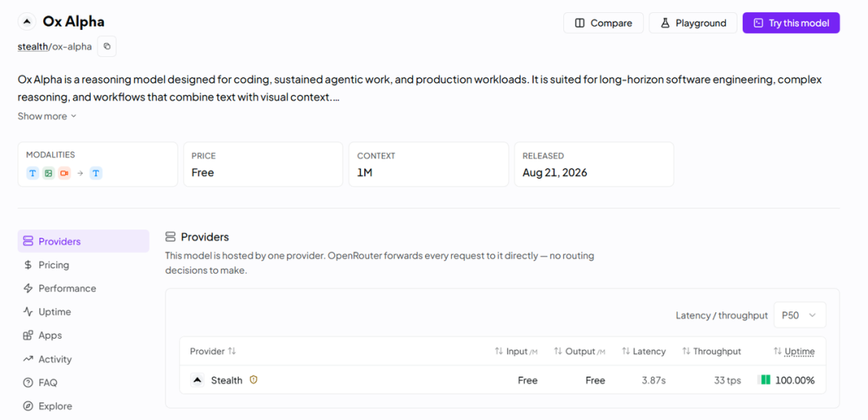Click the Ox Alpha title heading
This screenshot has width=868, height=420.
74,23
